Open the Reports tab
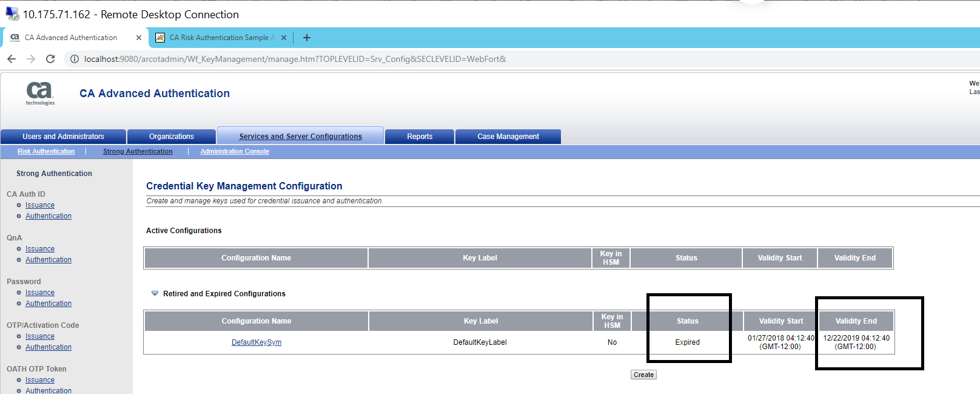The image size is (980, 394). 420,137
